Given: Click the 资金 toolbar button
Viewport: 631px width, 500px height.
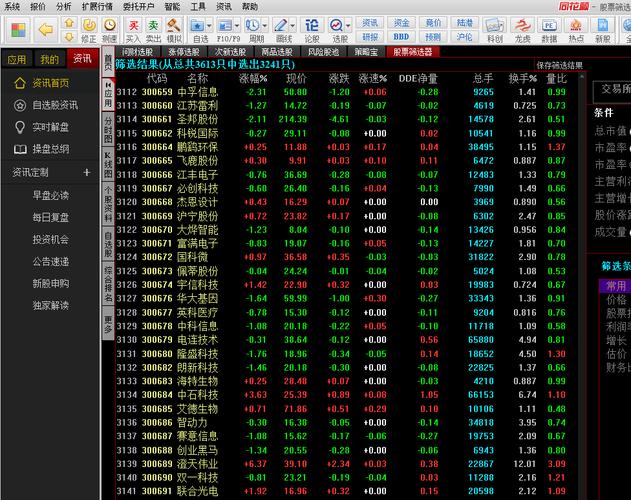Looking at the screenshot, I should (401, 23).
